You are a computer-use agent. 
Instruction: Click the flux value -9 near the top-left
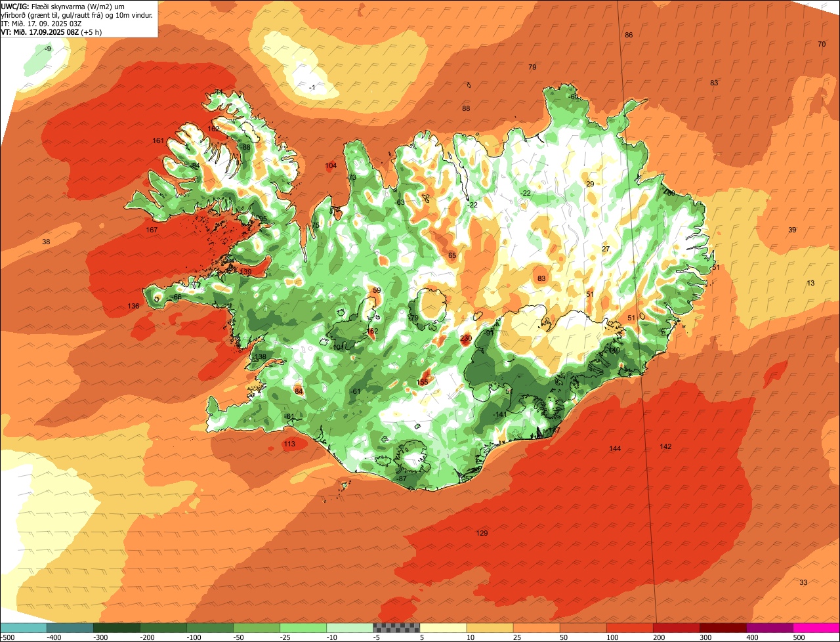point(47,49)
